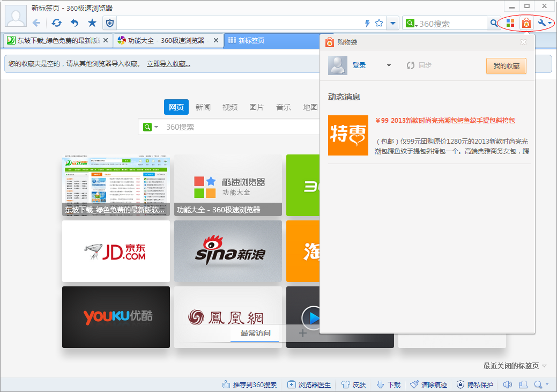Screen dimensions: 557x392
Task: Open the orange 淘 tile
Action: click(x=303, y=252)
